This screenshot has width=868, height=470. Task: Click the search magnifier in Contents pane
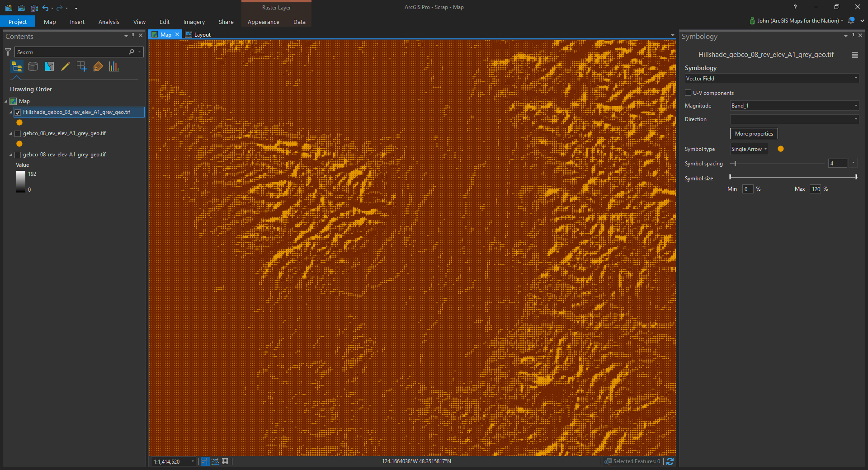(x=132, y=52)
